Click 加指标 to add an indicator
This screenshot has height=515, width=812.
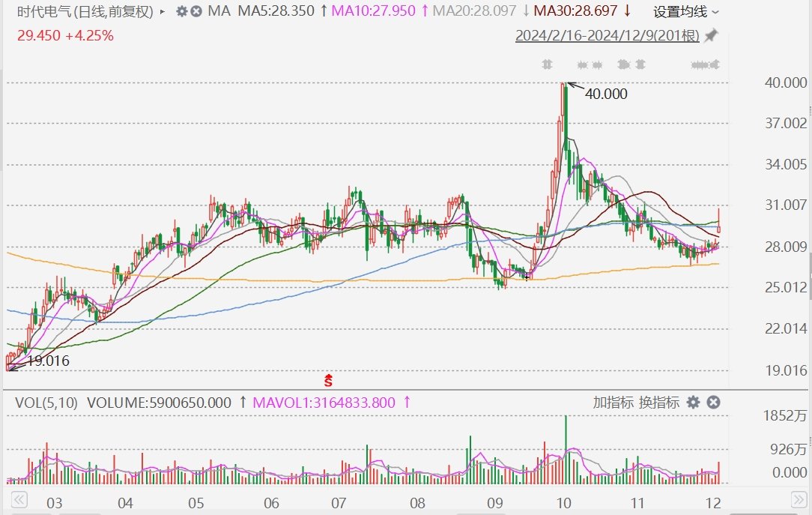pyautogui.click(x=613, y=403)
